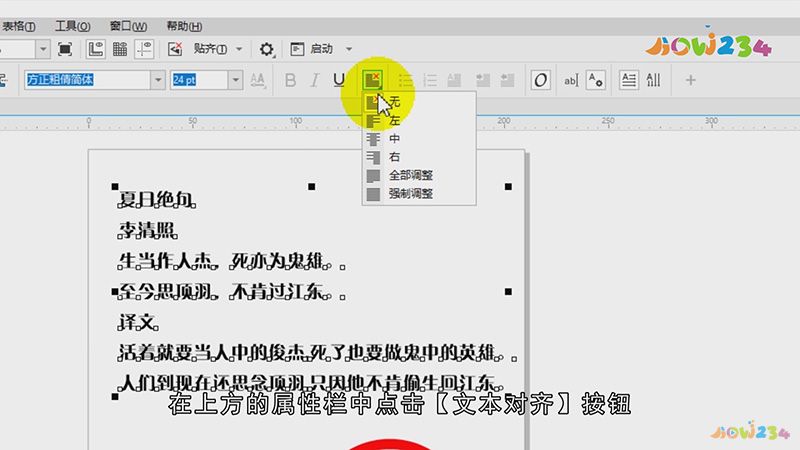Select 强制调整 force justify option
The width and height of the screenshot is (800, 450).
pos(419,194)
